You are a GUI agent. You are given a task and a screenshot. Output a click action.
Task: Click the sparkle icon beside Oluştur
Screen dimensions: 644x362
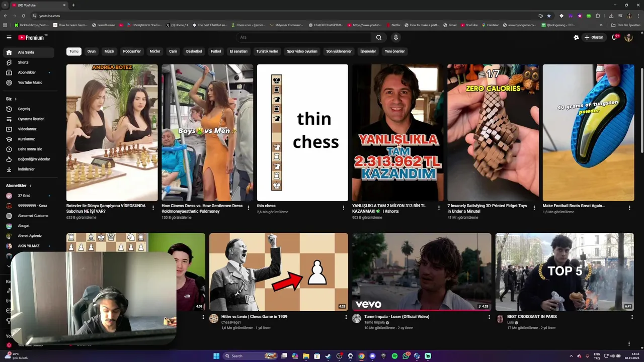tap(576, 37)
